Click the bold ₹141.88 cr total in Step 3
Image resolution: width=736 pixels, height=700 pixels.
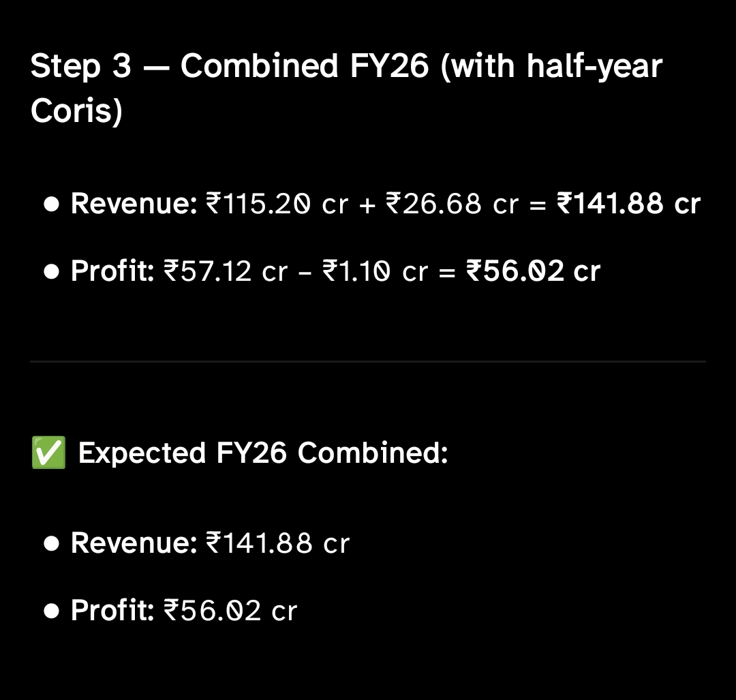pos(628,204)
